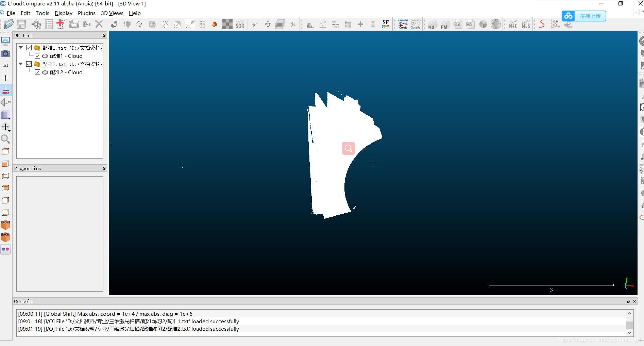Open the view mode cube dropdown arrow
Image resolution: width=644 pixels, height=346 pixels.
10,119
